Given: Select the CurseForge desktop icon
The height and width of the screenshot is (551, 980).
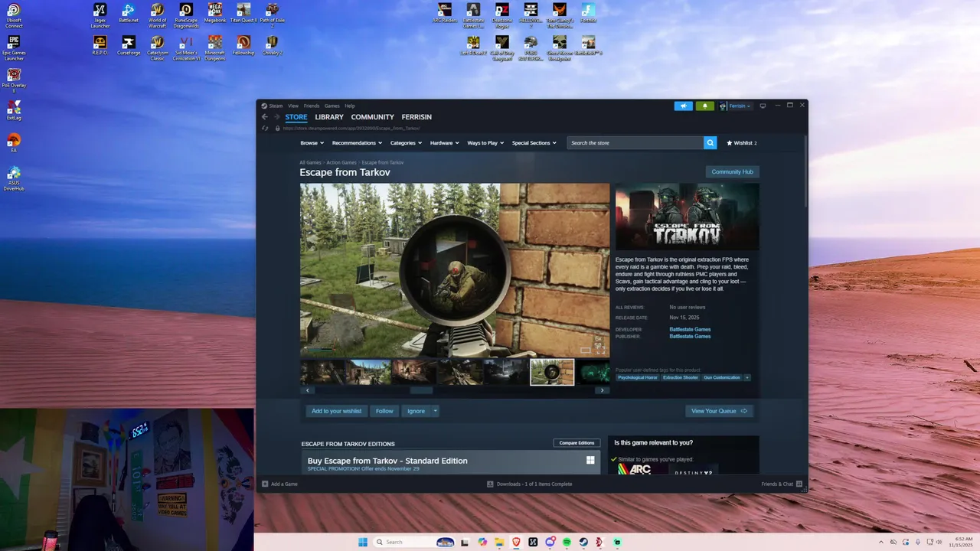Looking at the screenshot, I should coord(129,45).
